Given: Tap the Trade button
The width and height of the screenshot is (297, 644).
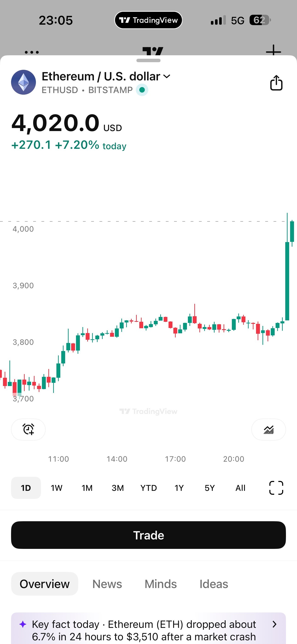Looking at the screenshot, I should point(148,535).
